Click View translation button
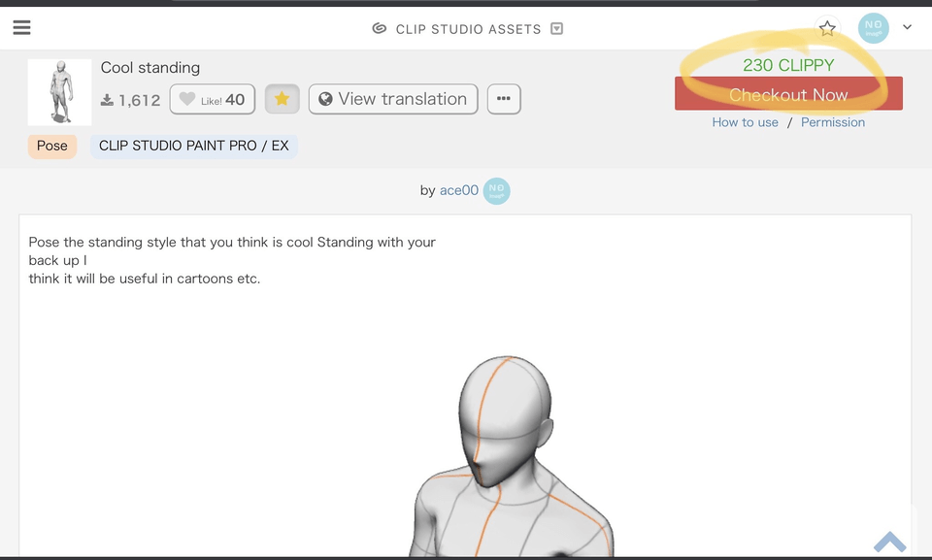This screenshot has width=932, height=560. click(x=393, y=99)
